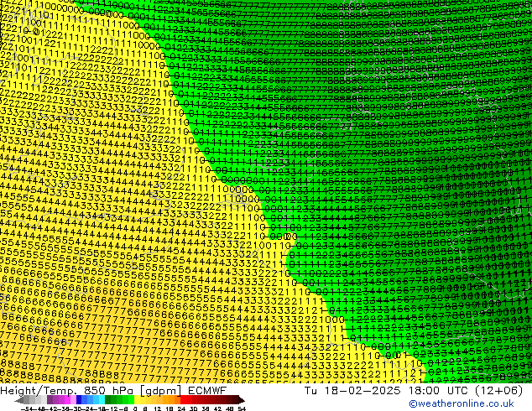Viewport: 532px width, 411px height.
Task: Click the [gdpm] unit label
Action: click(160, 391)
